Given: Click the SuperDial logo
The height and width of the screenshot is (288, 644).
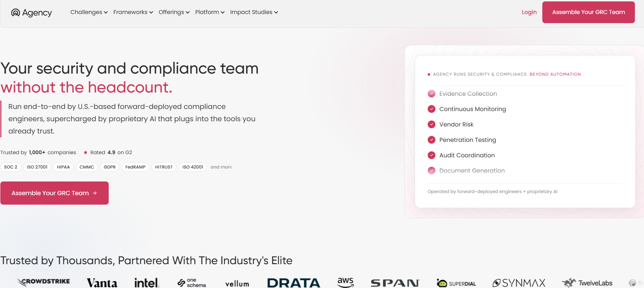Looking at the screenshot, I should coord(456,283).
